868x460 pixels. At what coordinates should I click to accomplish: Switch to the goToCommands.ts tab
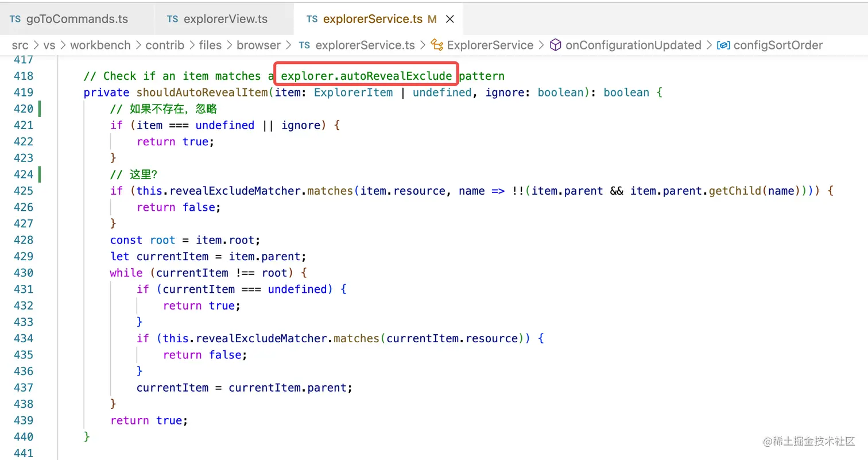tap(77, 19)
